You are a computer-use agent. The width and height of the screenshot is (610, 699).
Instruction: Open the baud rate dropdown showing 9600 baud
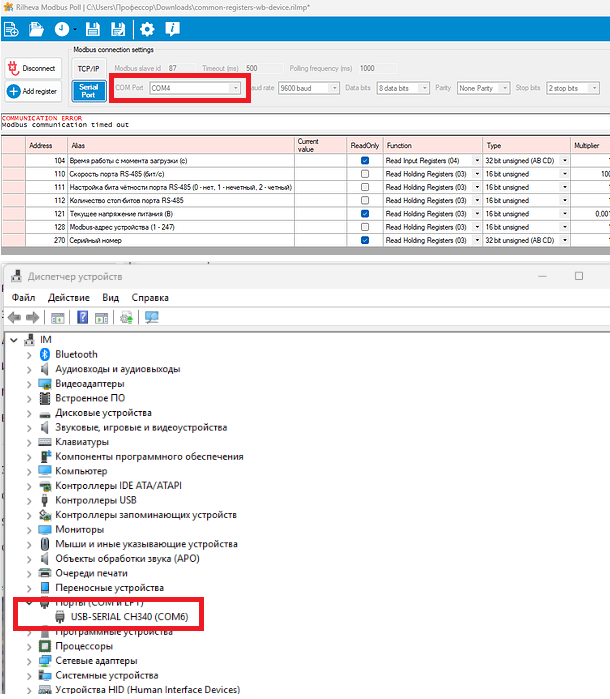[x=308, y=88]
